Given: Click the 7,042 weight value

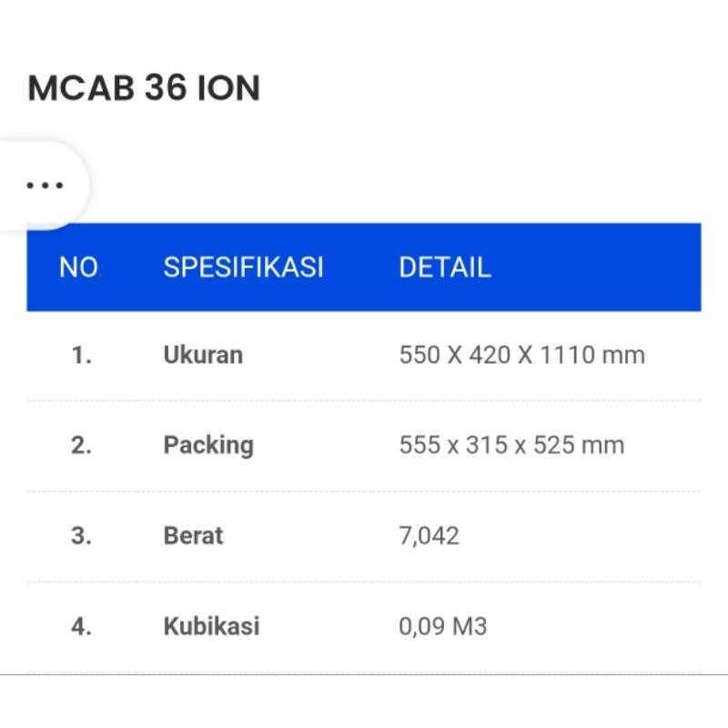Looking at the screenshot, I should click(429, 535).
